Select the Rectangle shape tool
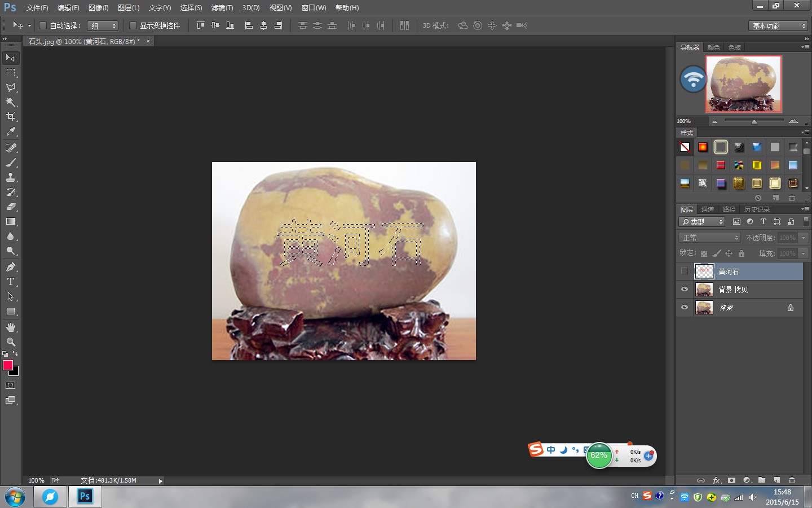This screenshot has height=508, width=812. pyautogui.click(x=11, y=311)
